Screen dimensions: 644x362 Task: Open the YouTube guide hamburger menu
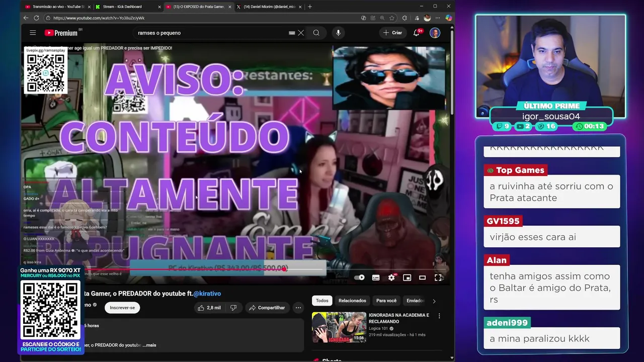(x=33, y=33)
